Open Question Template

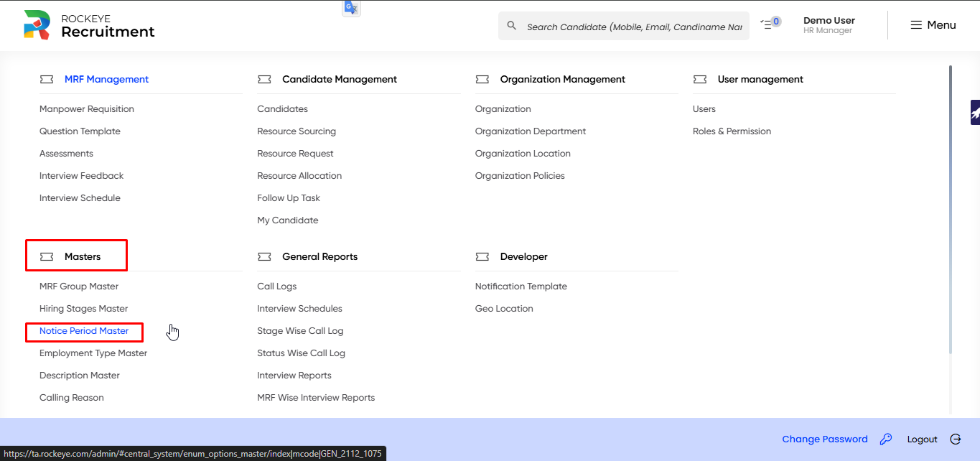click(80, 131)
